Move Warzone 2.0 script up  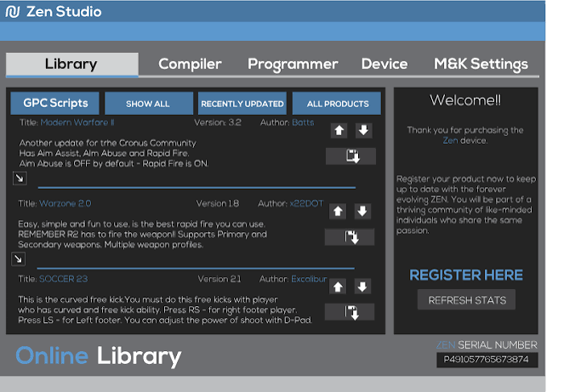point(338,212)
